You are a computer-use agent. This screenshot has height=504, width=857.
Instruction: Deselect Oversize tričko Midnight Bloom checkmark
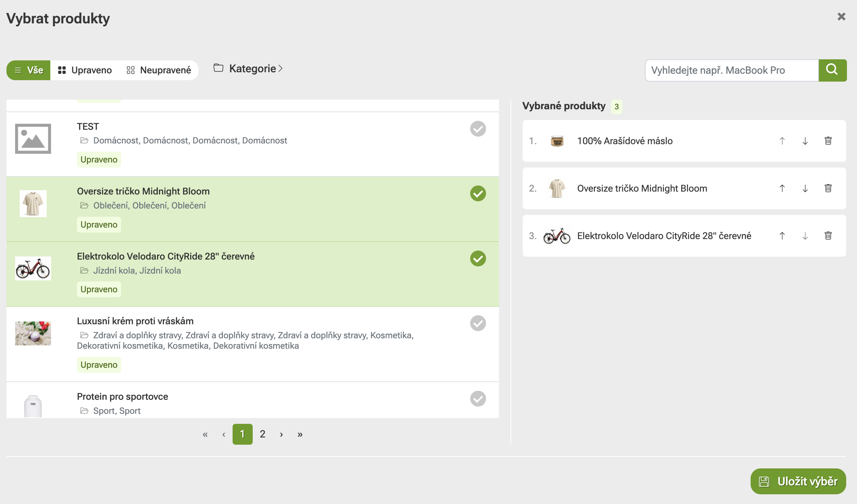pos(478,193)
